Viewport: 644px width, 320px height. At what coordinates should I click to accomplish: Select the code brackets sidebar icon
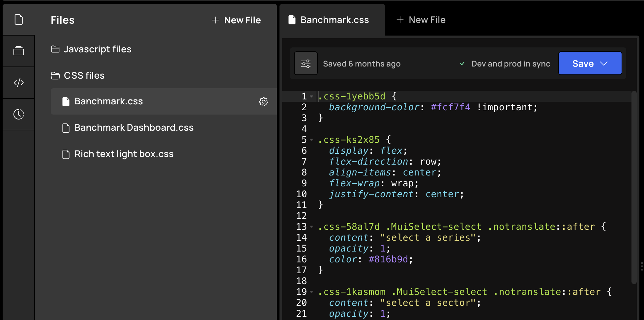coord(19,82)
